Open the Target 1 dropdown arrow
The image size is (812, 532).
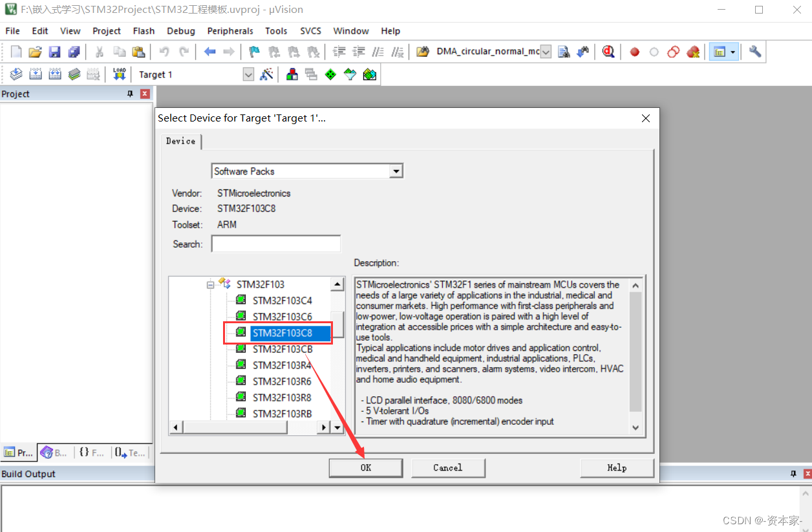point(248,75)
